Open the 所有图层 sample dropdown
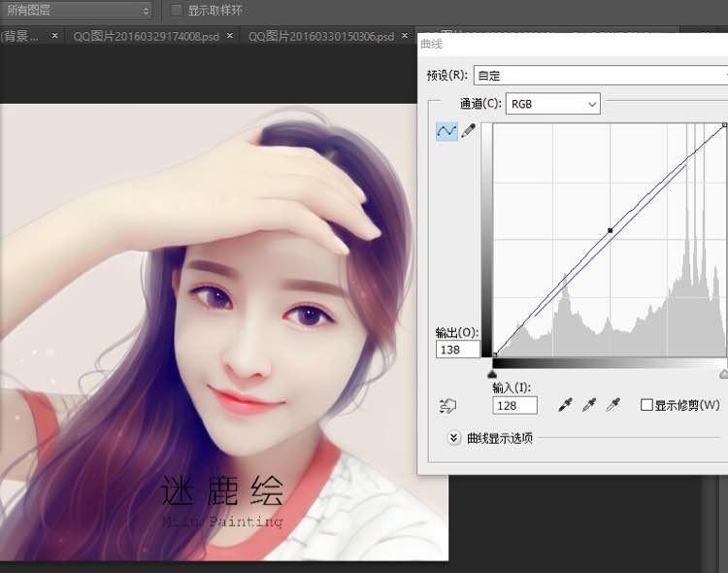 [x=77, y=11]
